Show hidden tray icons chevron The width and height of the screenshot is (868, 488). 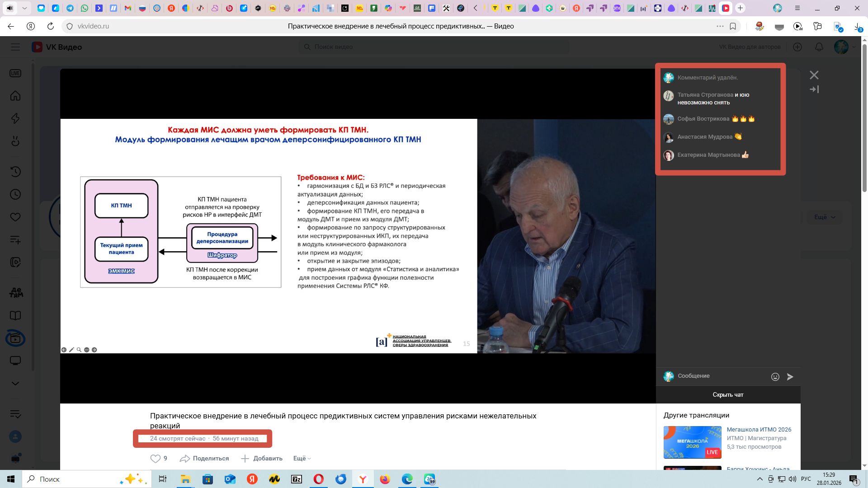point(759,479)
